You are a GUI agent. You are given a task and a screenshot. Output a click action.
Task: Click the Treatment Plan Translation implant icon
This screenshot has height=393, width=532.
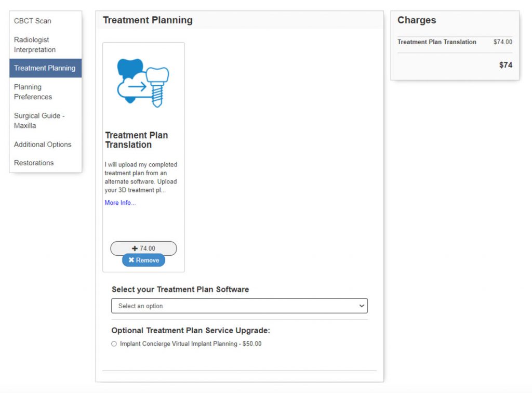(x=143, y=83)
